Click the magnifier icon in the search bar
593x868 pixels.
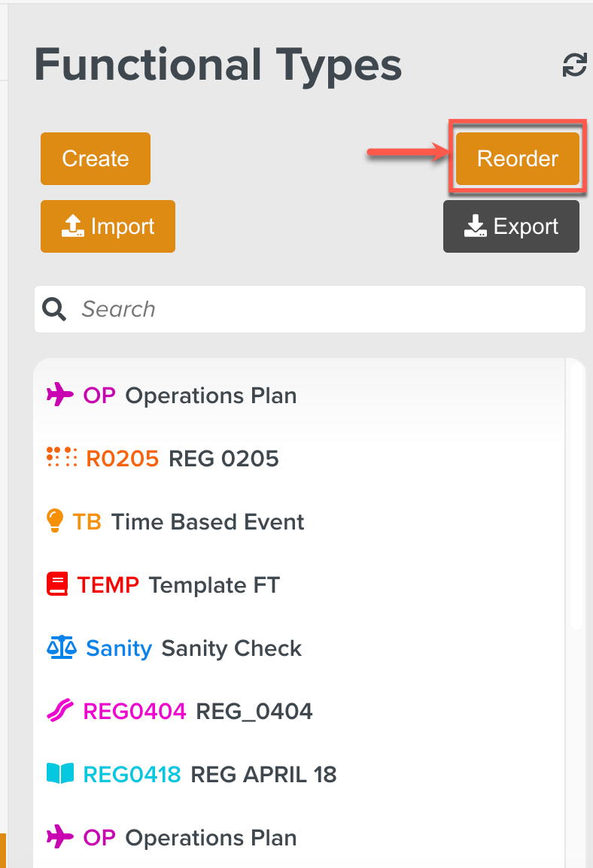pyautogui.click(x=54, y=308)
